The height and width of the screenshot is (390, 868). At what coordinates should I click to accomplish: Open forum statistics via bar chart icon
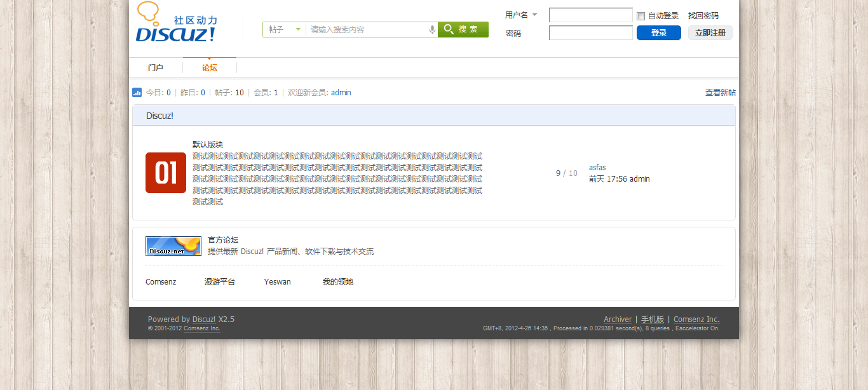(137, 92)
